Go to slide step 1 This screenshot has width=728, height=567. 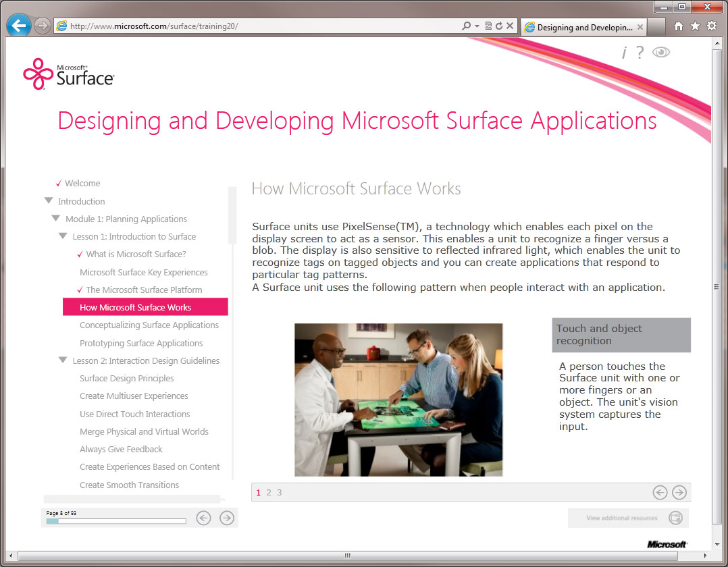tap(258, 493)
